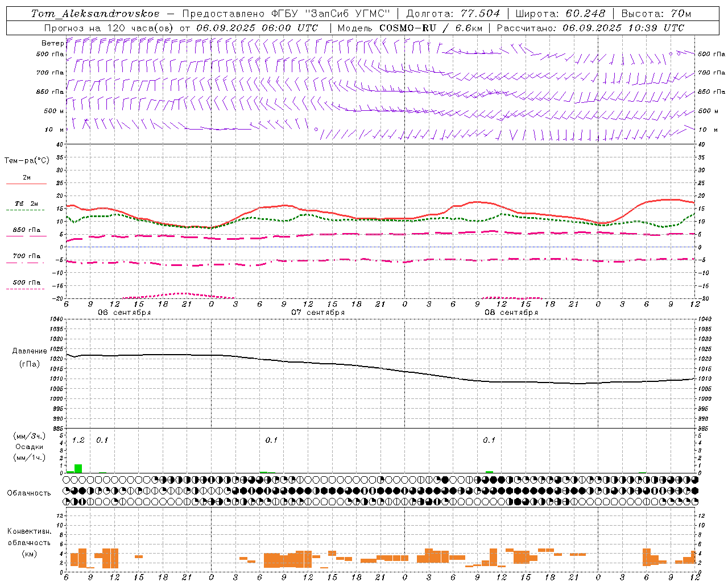728x582 pixels.
Task: Click the Ветер wind panel label
Action: coord(52,43)
